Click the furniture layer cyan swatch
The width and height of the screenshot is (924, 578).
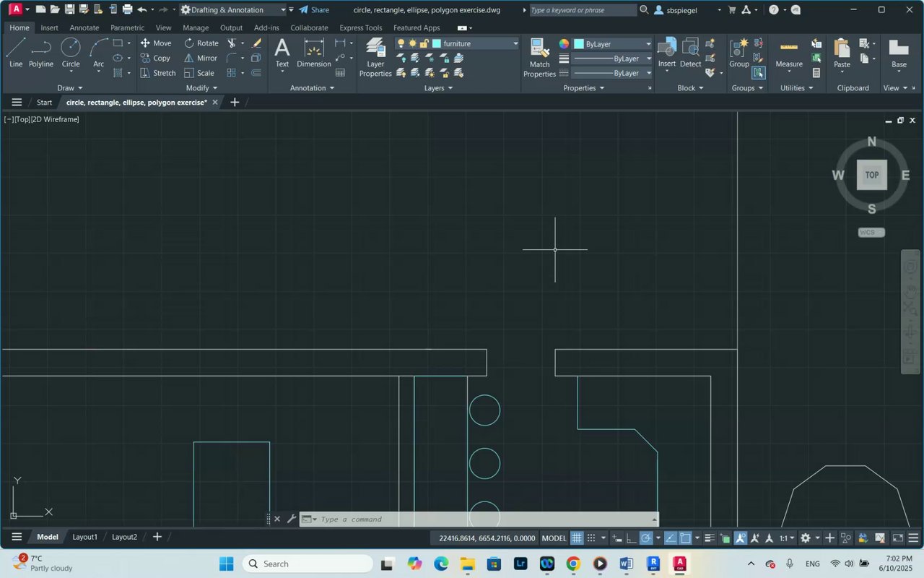[x=436, y=43]
